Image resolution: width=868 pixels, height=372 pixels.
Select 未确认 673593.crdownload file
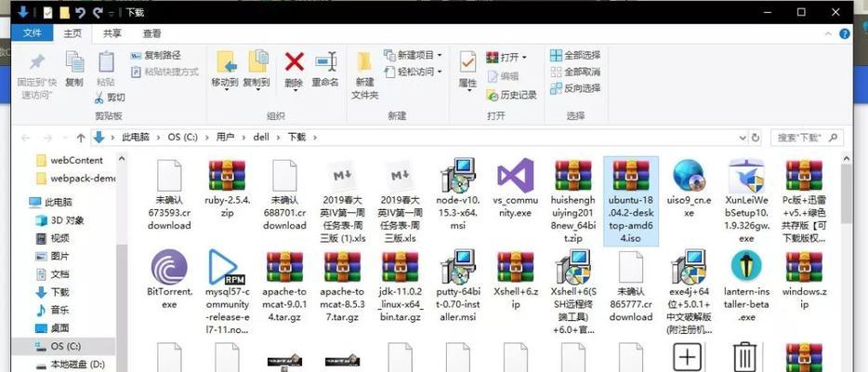(x=169, y=194)
